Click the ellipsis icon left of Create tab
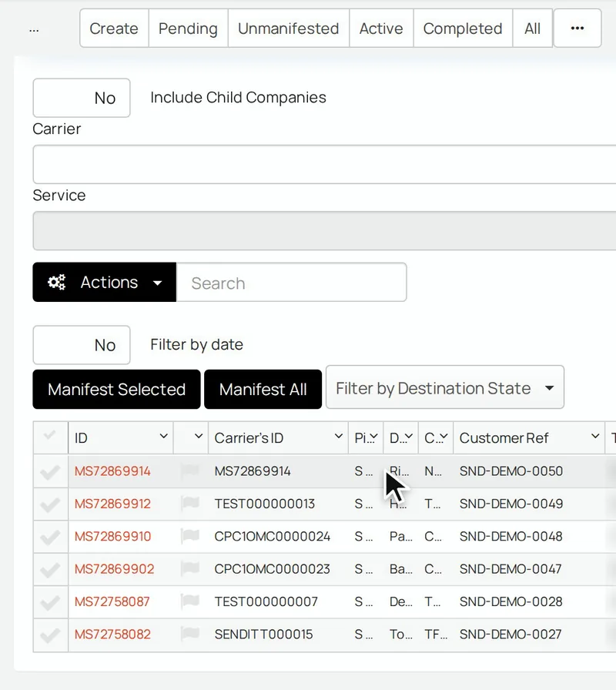Viewport: 616px width, 690px height. pos(34,30)
